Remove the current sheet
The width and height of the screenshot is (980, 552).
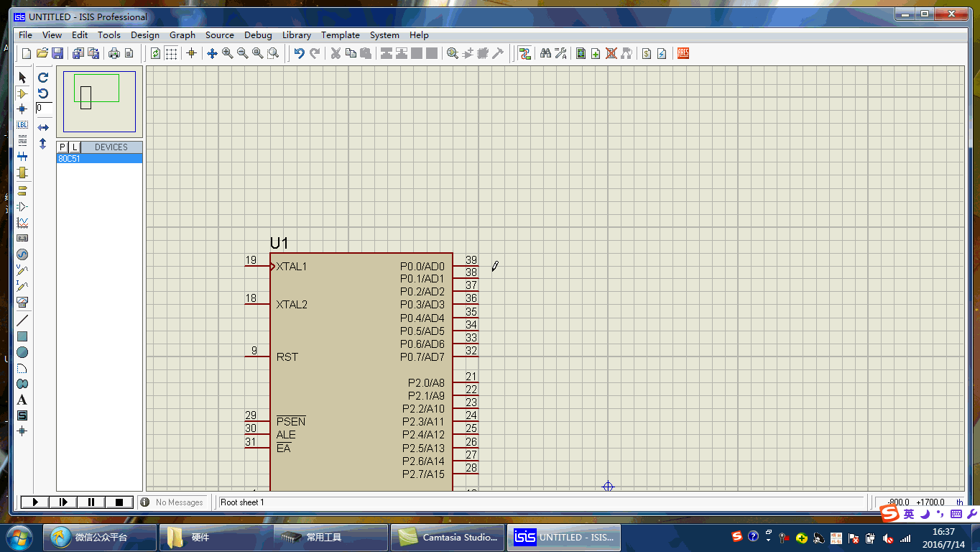pyautogui.click(x=611, y=53)
